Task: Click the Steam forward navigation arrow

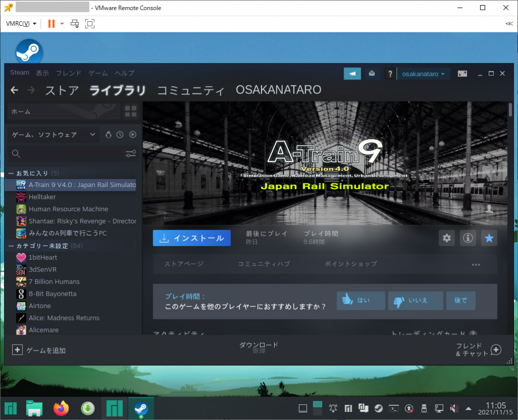Action: (31, 90)
